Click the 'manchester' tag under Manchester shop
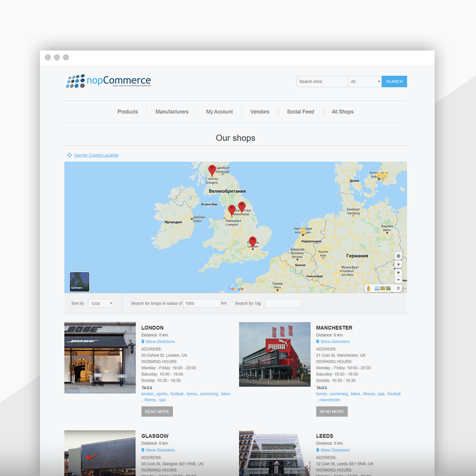Viewport: 476px width, 476px height. click(330, 400)
